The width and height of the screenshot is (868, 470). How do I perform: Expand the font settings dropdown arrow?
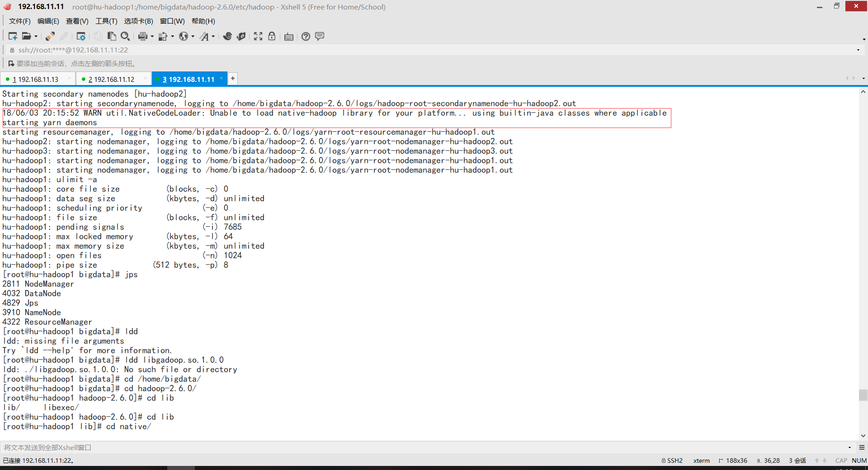(214, 37)
